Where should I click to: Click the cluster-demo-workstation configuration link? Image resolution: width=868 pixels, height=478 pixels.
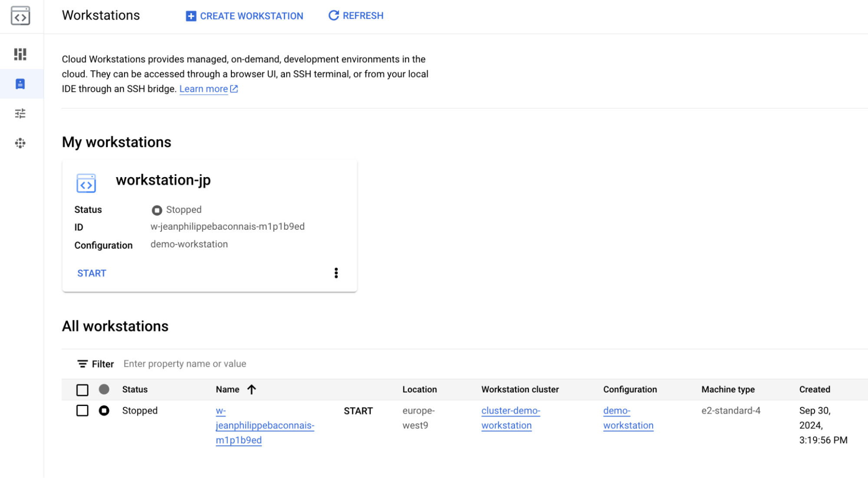point(510,418)
